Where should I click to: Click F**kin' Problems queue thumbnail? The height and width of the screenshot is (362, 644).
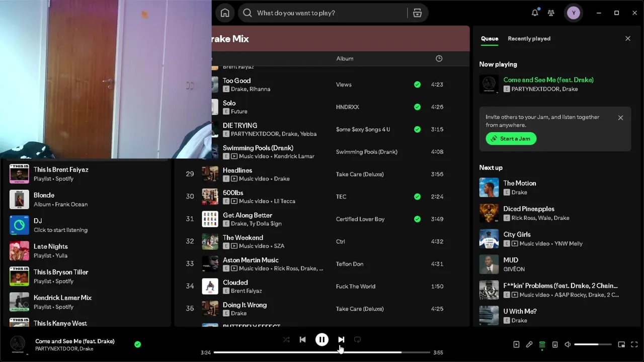pyautogui.click(x=489, y=290)
